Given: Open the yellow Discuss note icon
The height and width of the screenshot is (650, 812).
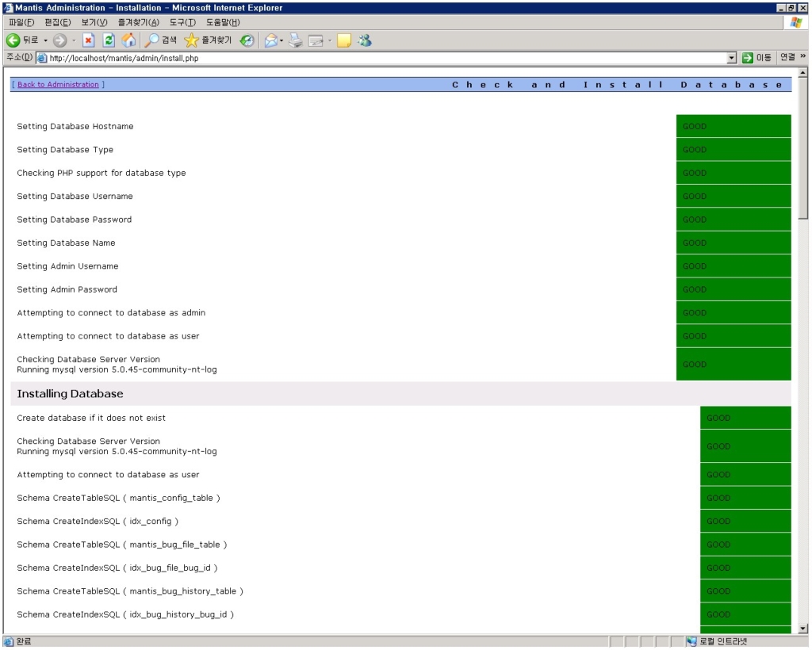Looking at the screenshot, I should [344, 40].
